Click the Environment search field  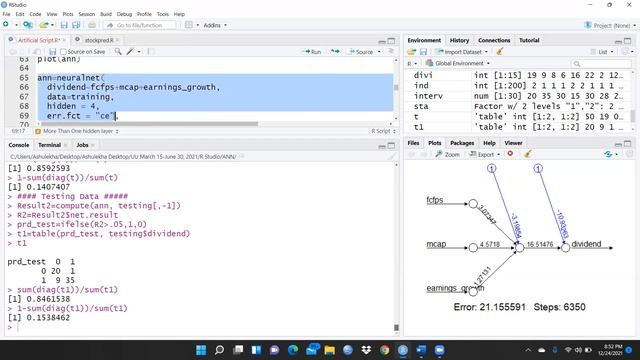(602, 63)
